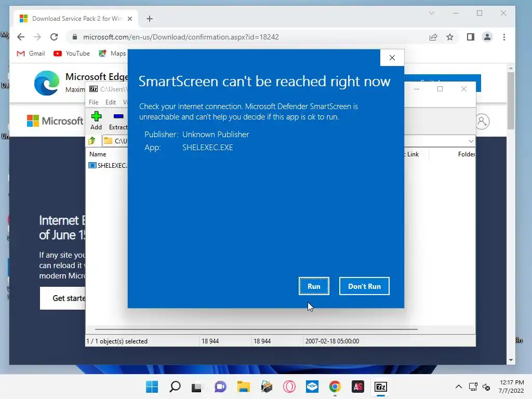Click network status tray icon

pos(473,387)
